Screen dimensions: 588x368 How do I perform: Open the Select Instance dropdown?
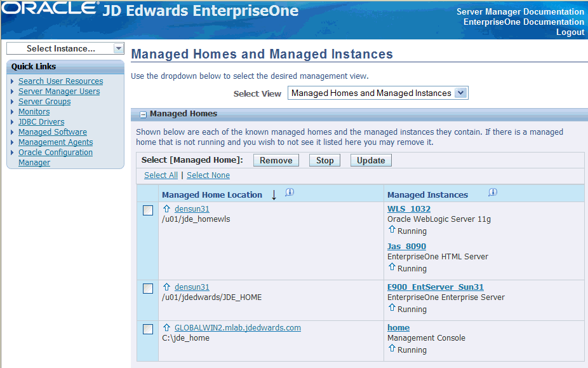tap(65, 48)
